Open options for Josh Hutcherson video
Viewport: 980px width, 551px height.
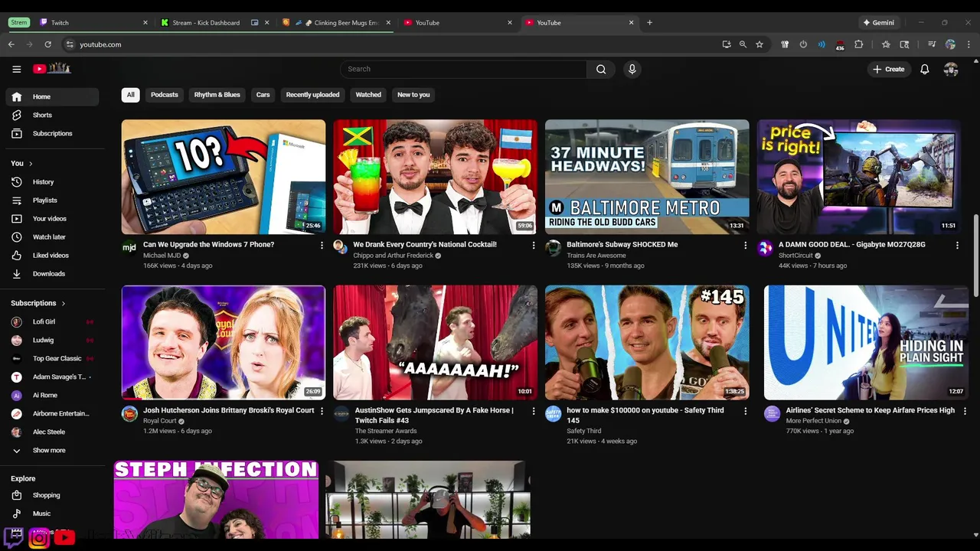coord(322,411)
